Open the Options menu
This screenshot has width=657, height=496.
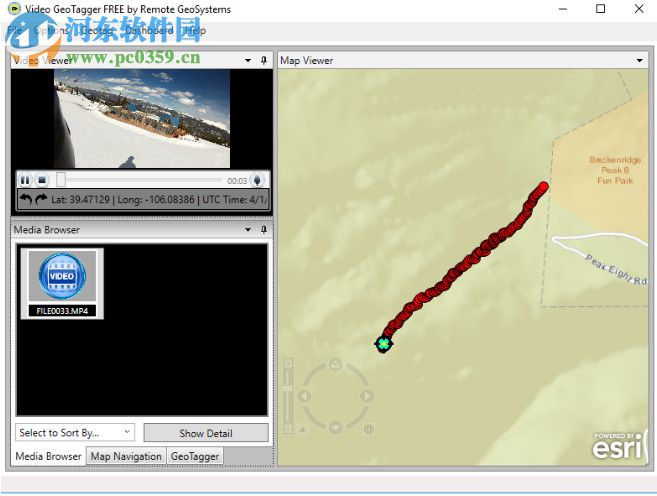coord(51,30)
